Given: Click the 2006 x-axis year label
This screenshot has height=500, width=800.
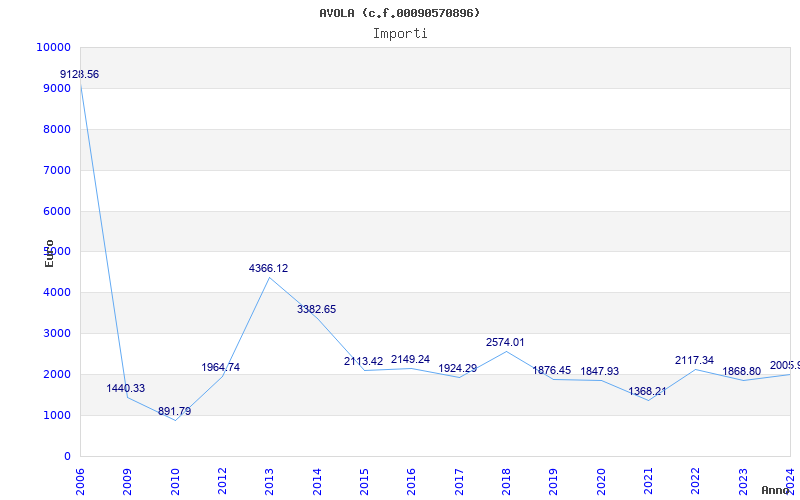Looking at the screenshot, I should coord(80,482).
